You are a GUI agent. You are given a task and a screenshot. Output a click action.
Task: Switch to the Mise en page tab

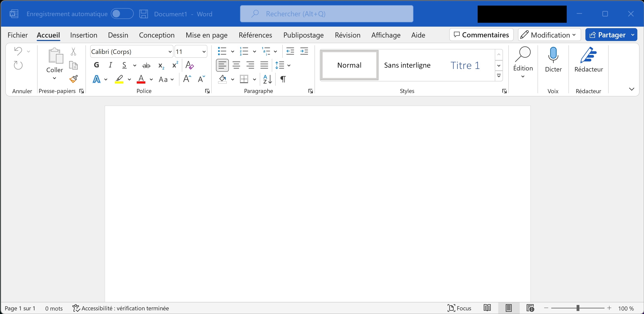[207, 35]
